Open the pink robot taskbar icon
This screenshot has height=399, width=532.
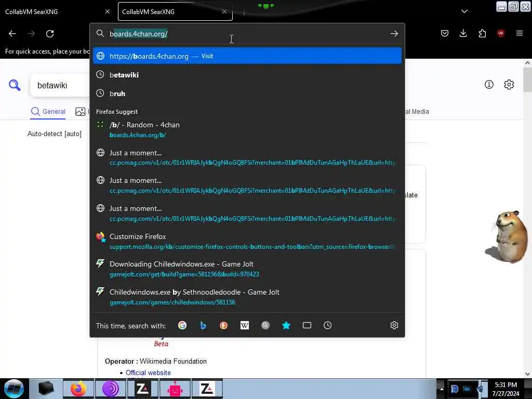(x=175, y=389)
